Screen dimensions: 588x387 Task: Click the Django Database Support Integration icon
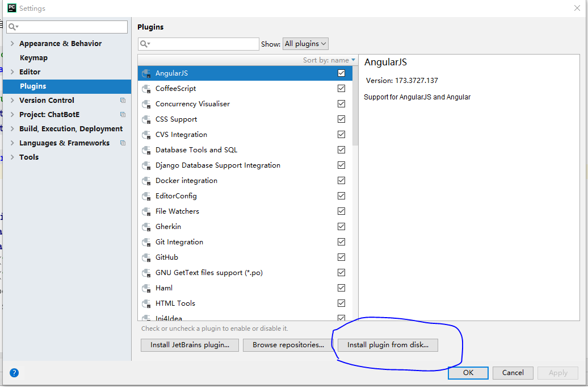click(146, 165)
